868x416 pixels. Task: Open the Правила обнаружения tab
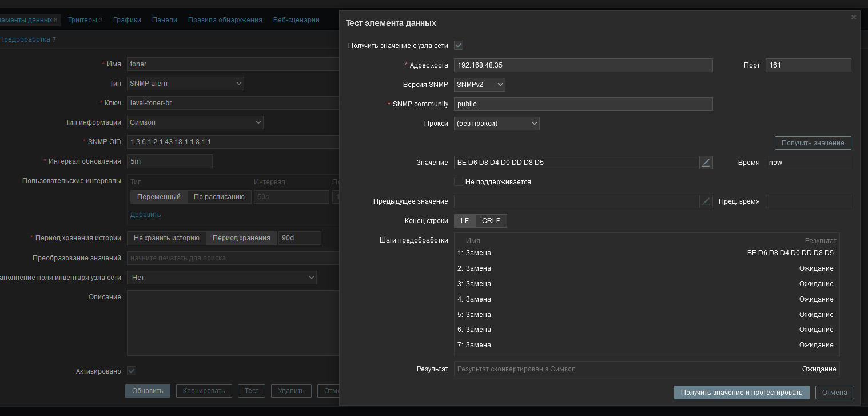tap(225, 20)
